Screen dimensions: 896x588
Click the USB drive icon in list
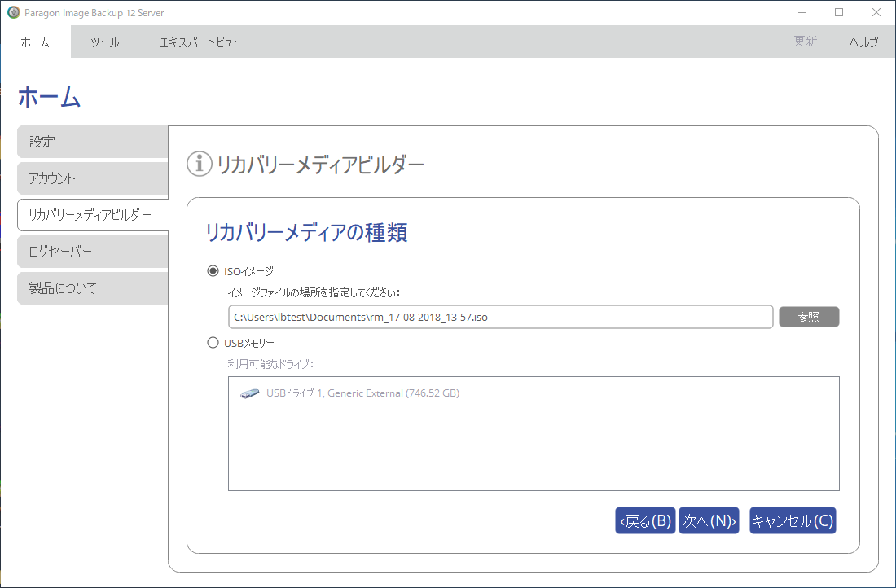pos(249,393)
